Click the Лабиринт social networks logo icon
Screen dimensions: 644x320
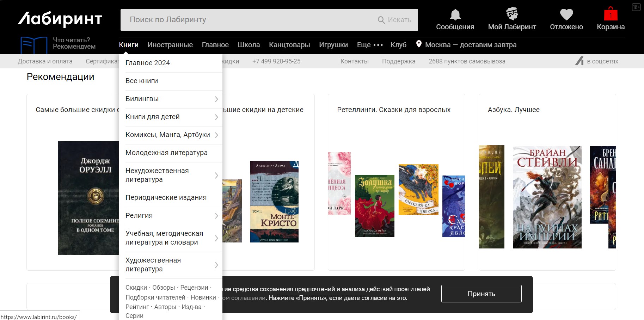point(579,61)
